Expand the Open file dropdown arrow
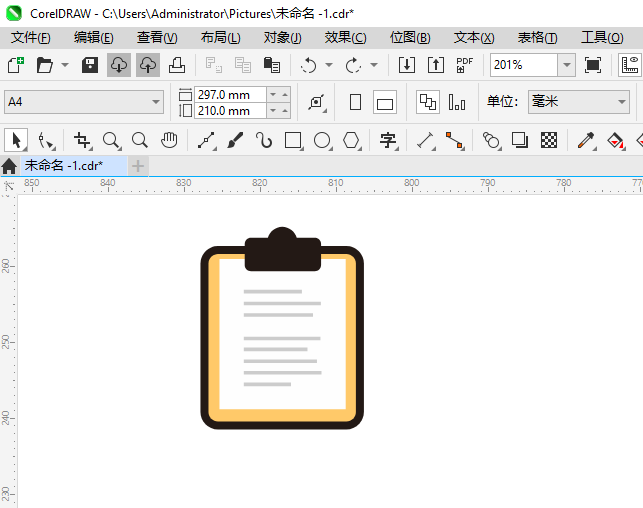The image size is (643, 508). pyautogui.click(x=65, y=65)
